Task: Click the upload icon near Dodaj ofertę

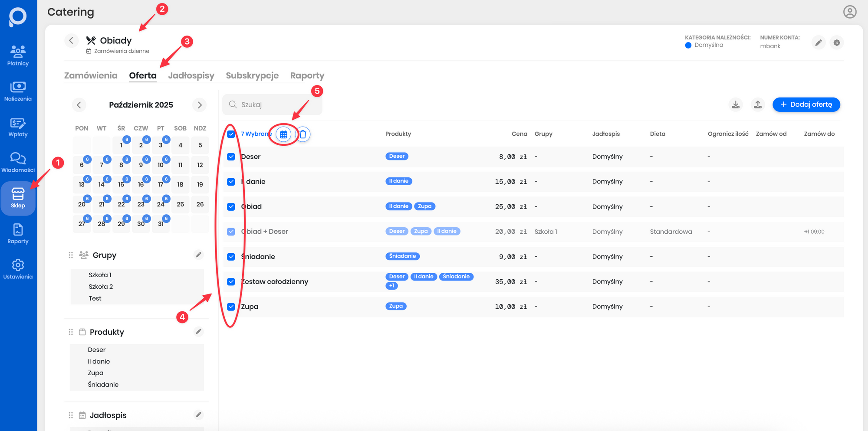Action: [758, 104]
